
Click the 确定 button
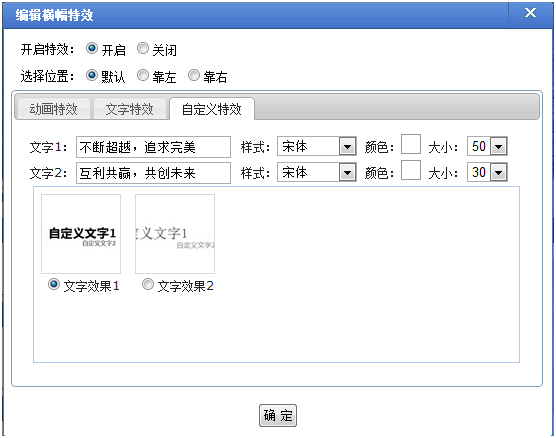click(x=278, y=415)
